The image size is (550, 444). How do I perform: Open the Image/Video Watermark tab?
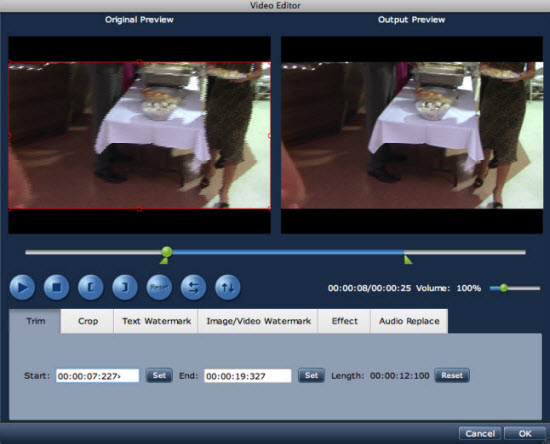258,321
